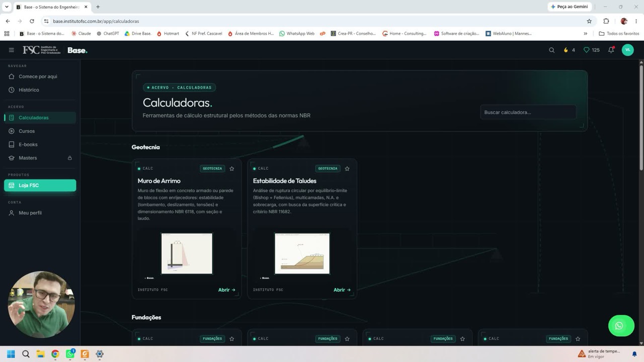
Task: Favorite the Muro de Arrimo calculator
Action: pyautogui.click(x=232, y=169)
